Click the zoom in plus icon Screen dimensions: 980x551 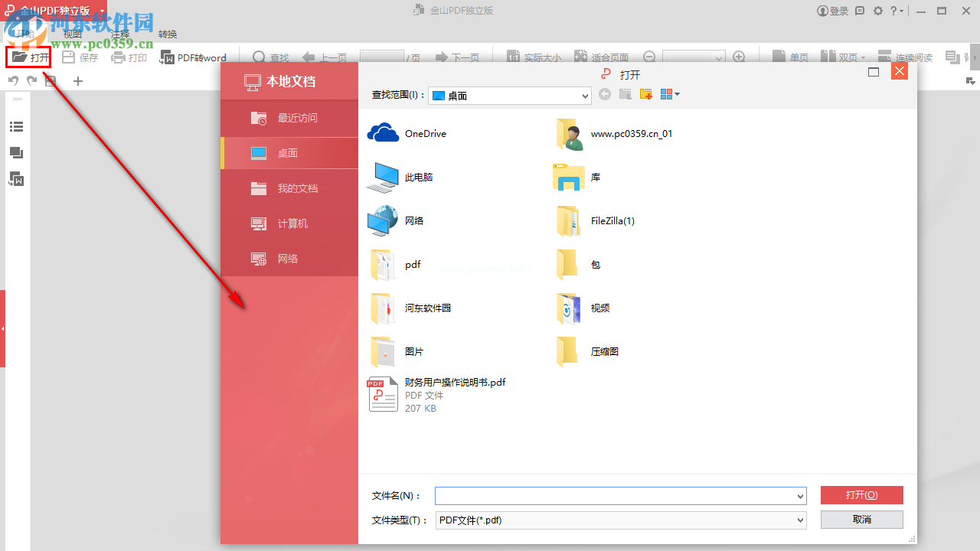pos(739,57)
